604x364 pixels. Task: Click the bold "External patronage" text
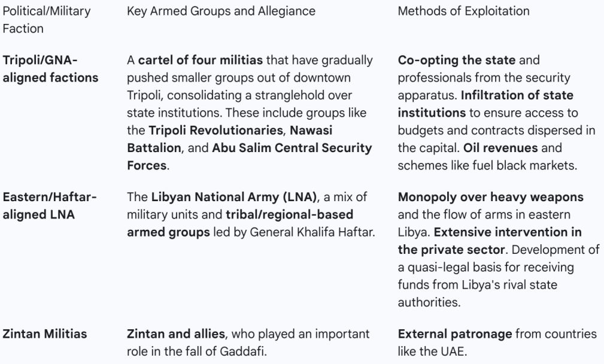454,334
